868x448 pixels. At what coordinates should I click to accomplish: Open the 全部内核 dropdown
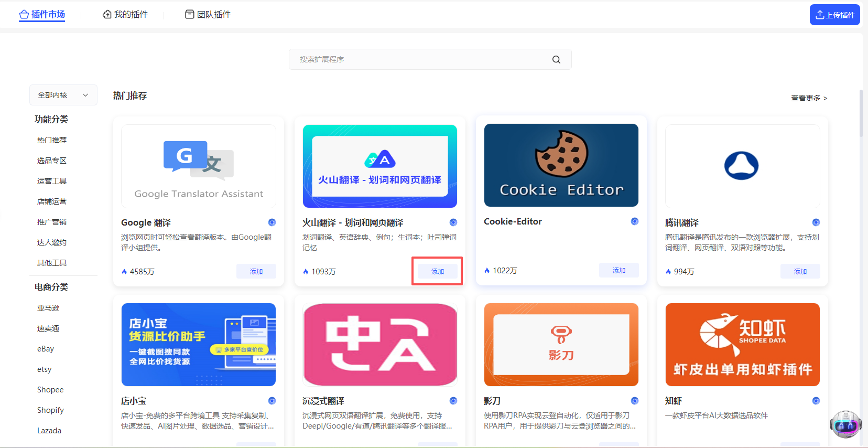(x=63, y=95)
